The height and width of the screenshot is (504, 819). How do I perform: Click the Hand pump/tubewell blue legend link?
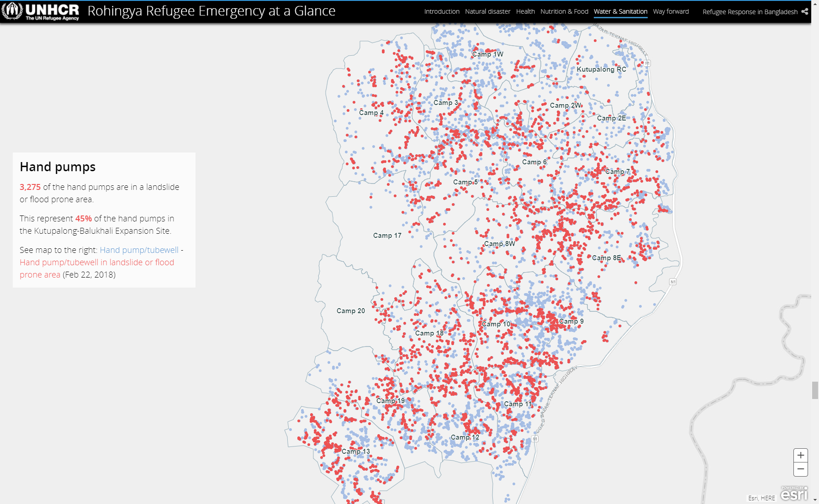point(139,250)
